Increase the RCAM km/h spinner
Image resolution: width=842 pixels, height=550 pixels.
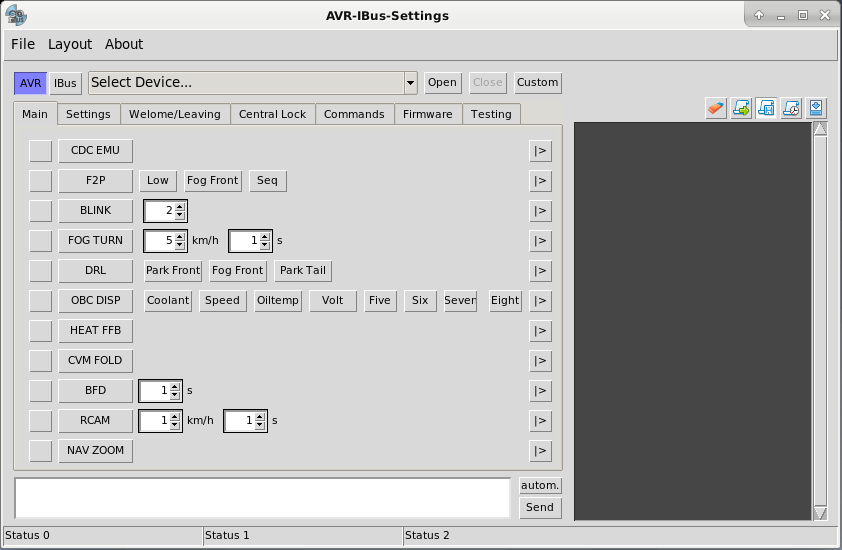click(175, 416)
